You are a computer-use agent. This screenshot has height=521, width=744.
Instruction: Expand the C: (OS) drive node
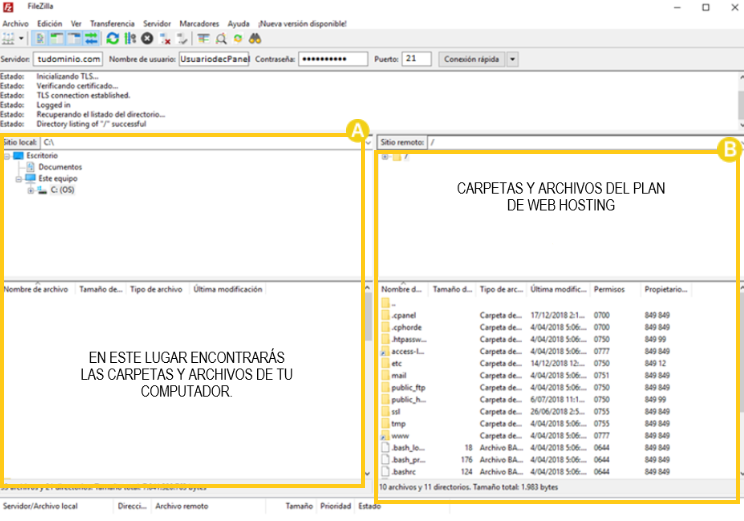pyautogui.click(x=30, y=190)
